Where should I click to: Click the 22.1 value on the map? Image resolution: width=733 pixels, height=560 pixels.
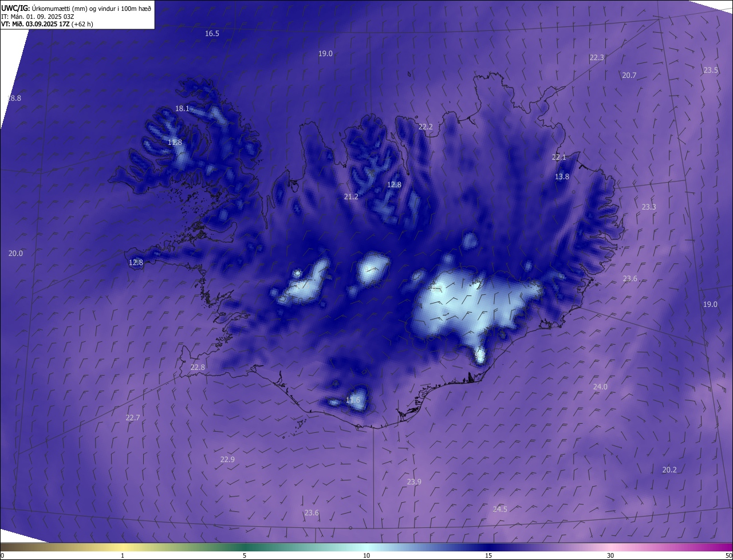point(559,157)
